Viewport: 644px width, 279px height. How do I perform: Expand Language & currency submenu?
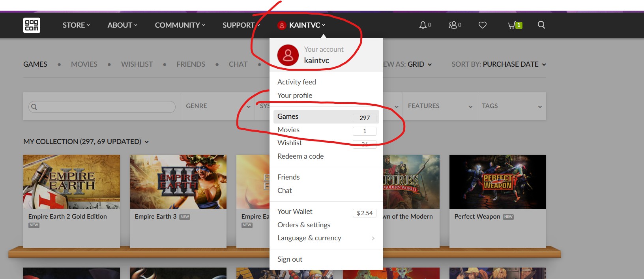326,238
